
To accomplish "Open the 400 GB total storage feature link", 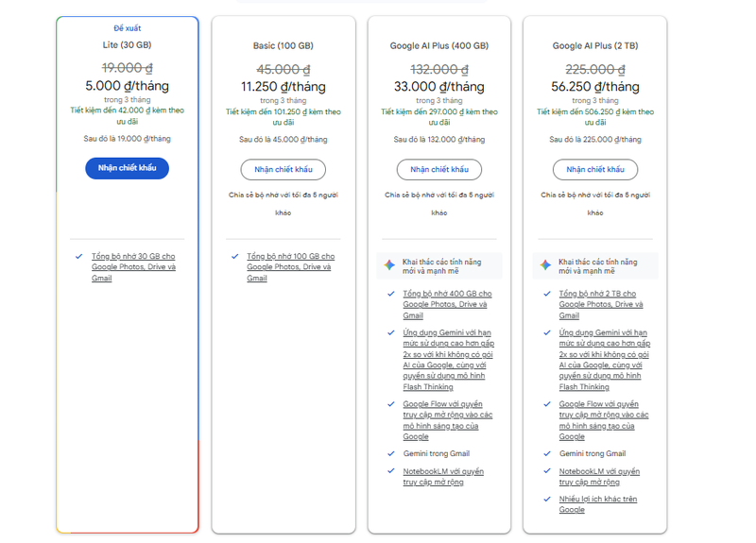I will [447, 304].
